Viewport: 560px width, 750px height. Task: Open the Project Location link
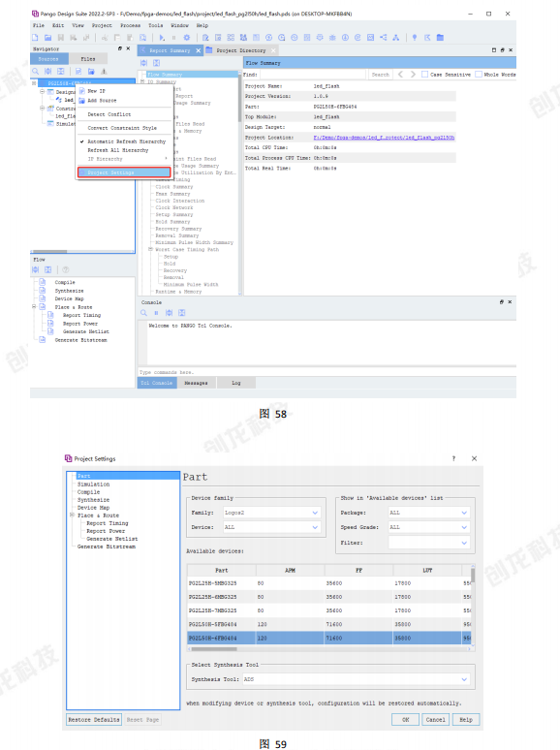384,138
